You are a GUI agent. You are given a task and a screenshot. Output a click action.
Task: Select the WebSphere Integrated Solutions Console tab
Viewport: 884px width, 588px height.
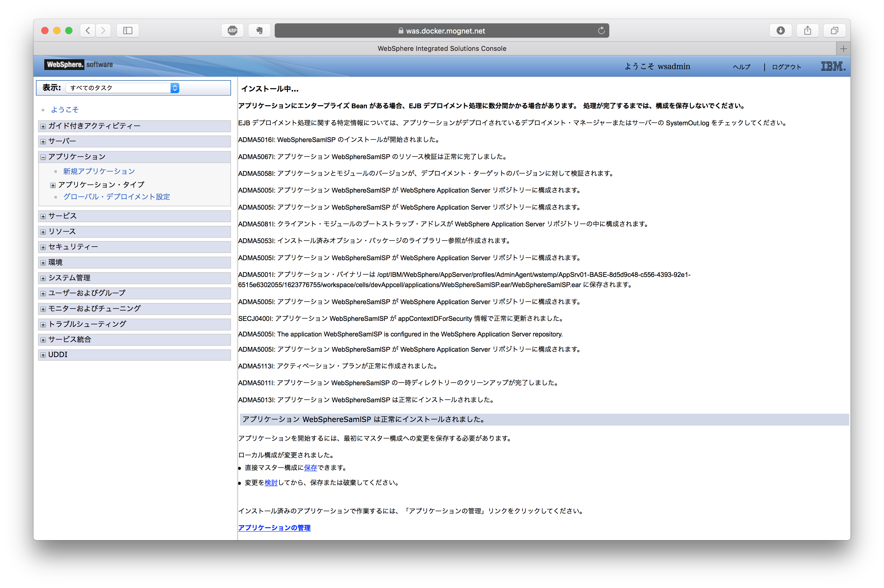(x=442, y=48)
